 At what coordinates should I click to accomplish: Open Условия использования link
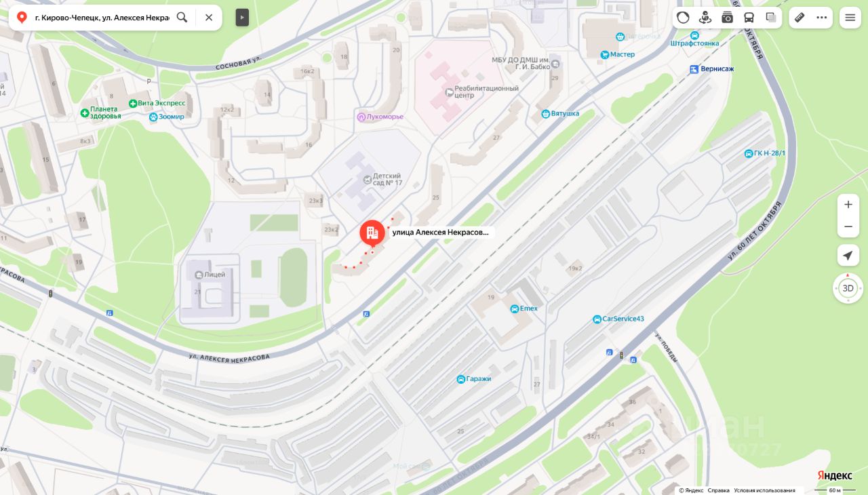click(x=764, y=490)
